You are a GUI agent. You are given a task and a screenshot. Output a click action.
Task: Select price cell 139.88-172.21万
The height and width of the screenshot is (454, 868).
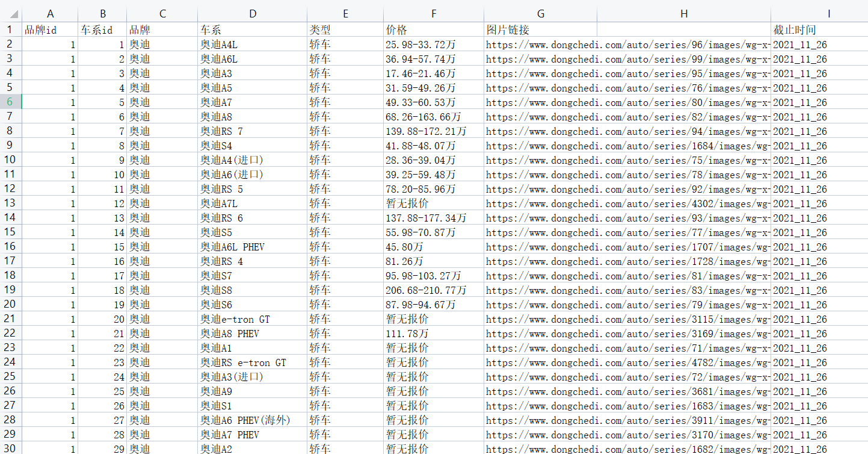click(x=434, y=131)
